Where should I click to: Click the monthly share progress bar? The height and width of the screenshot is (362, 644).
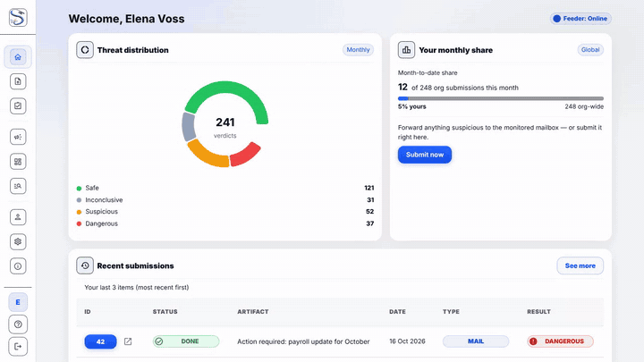coord(501,98)
